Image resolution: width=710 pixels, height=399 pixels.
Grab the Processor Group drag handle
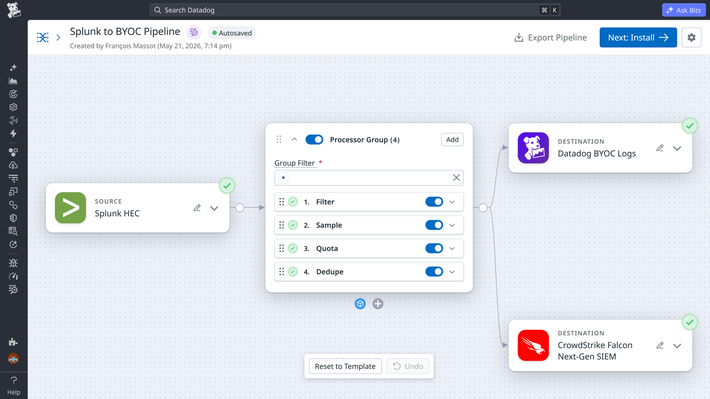pyautogui.click(x=279, y=139)
